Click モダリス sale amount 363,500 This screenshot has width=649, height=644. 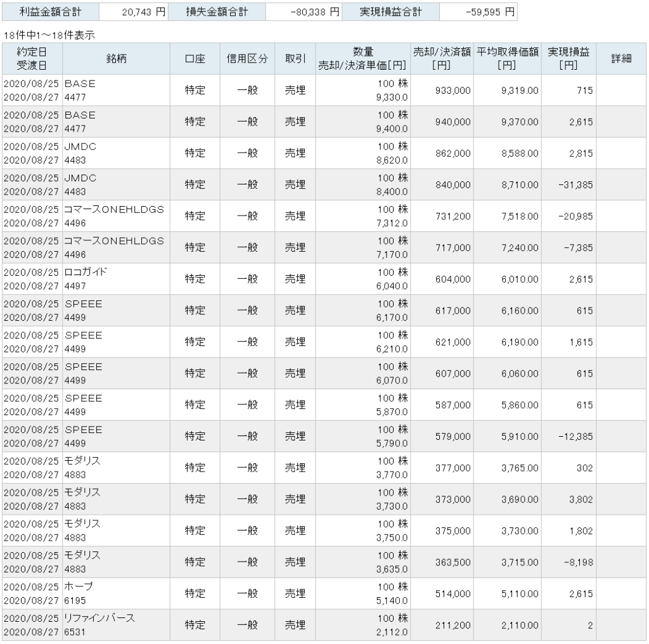(x=453, y=562)
